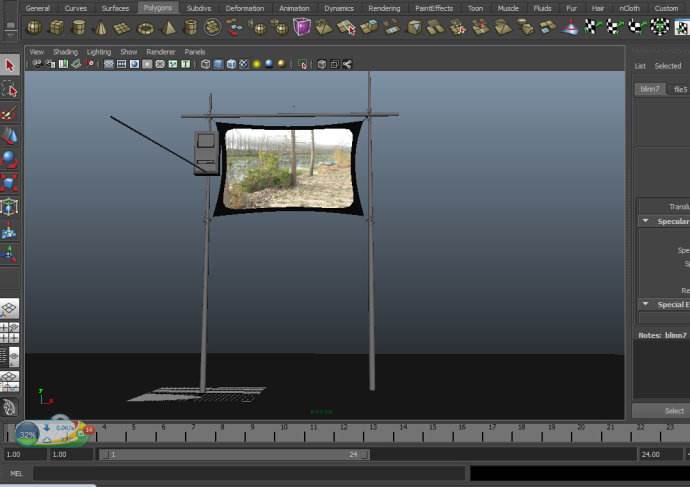The image size is (690, 487).
Task: Toggle isolate select in viewport toolbar
Action: [302, 65]
